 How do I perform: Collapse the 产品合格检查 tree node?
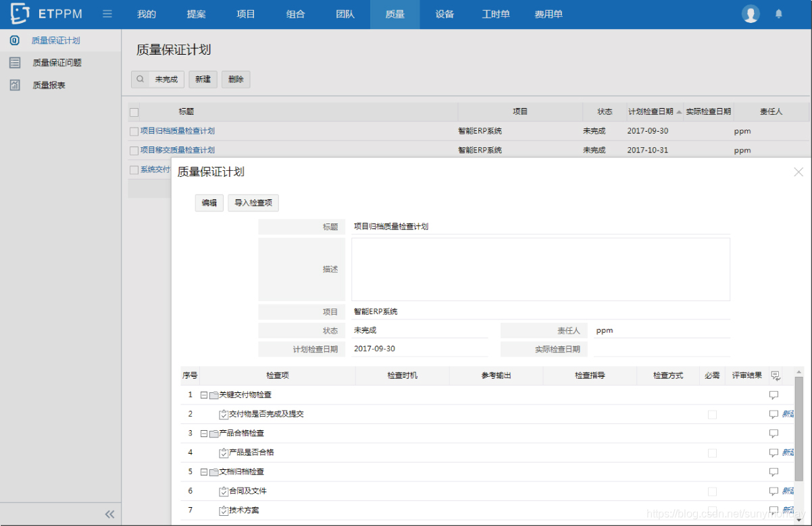tap(204, 433)
